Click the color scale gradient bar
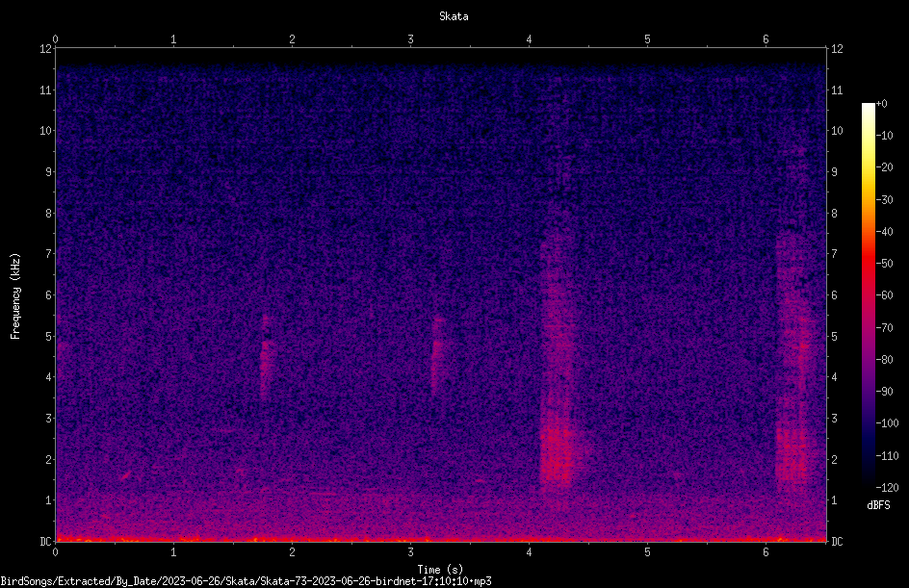The image size is (909, 588). point(868,295)
